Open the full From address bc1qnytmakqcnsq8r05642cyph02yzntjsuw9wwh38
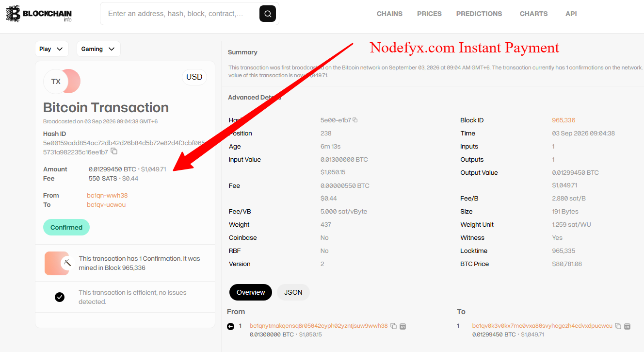 (319, 326)
